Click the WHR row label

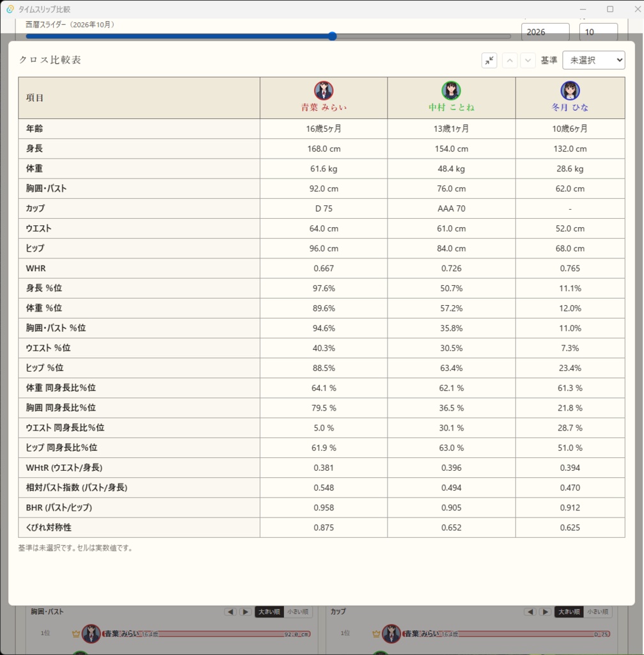36,268
